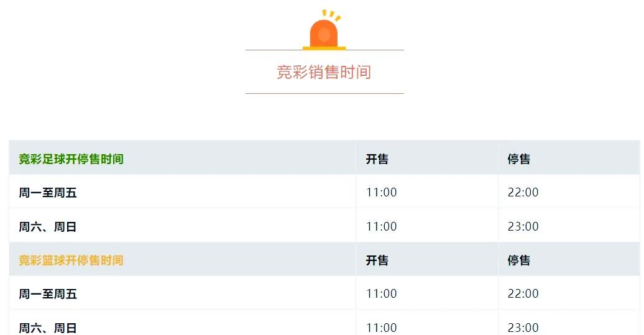This screenshot has height=335, width=644.
Task: Select 周六、周日 row label under football
Action: tap(48, 227)
